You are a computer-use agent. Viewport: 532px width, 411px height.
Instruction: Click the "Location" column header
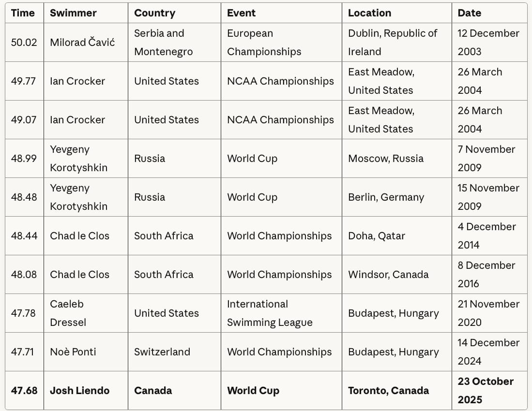coord(369,13)
